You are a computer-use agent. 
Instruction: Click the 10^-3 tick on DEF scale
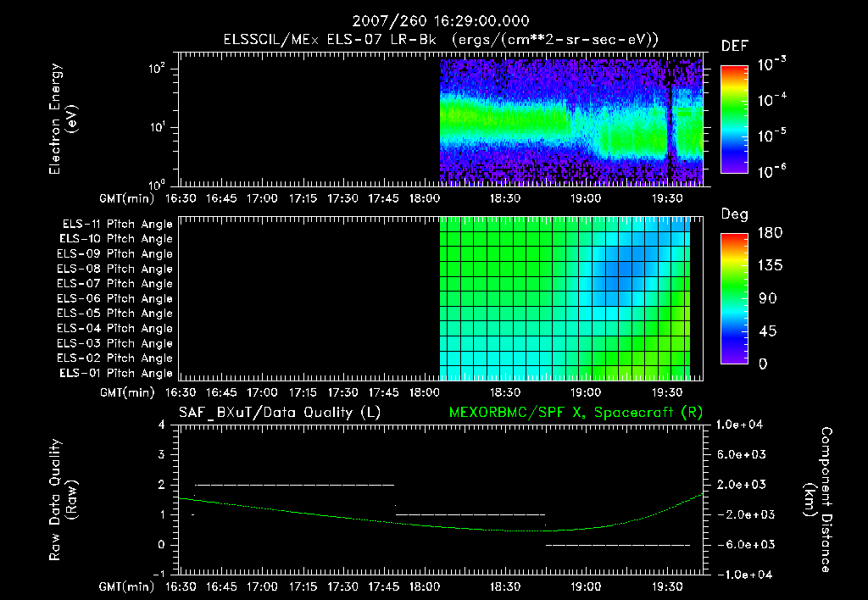[771, 64]
